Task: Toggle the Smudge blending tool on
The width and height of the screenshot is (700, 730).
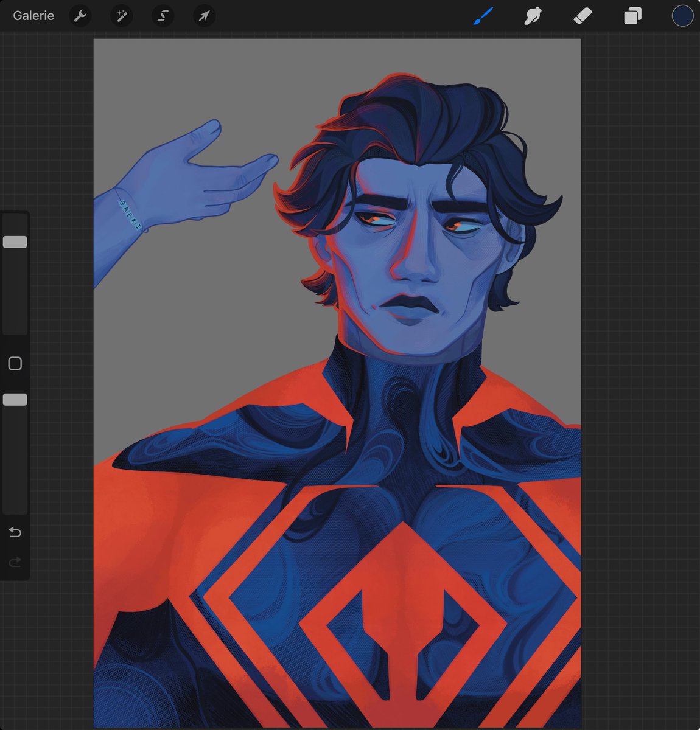Action: (531, 16)
